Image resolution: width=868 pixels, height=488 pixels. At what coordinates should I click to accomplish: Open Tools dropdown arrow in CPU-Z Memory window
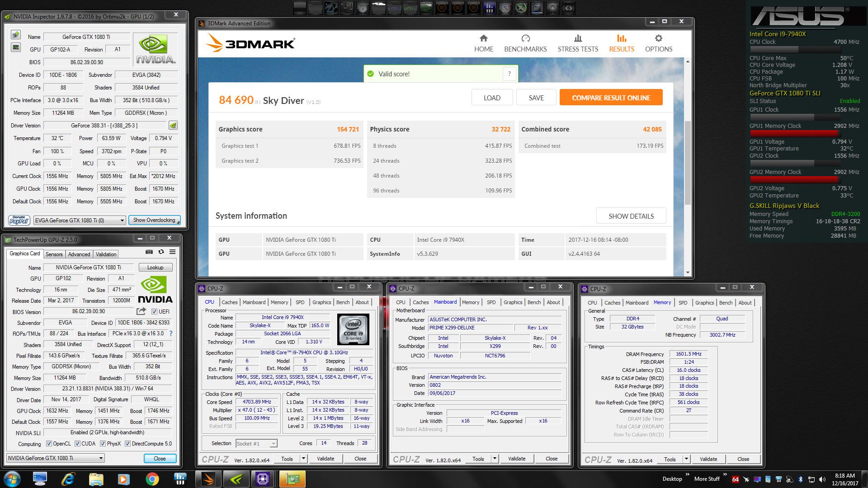tap(686, 459)
